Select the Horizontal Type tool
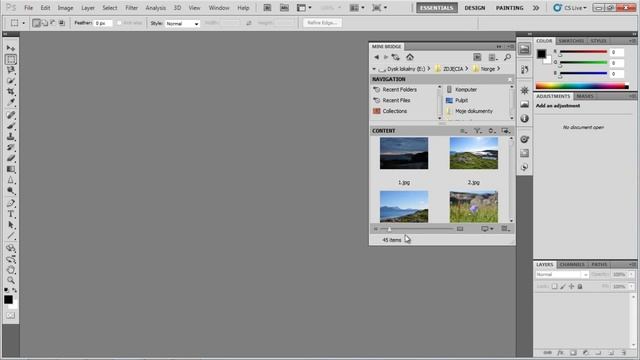The width and height of the screenshot is (640, 360). [11, 214]
